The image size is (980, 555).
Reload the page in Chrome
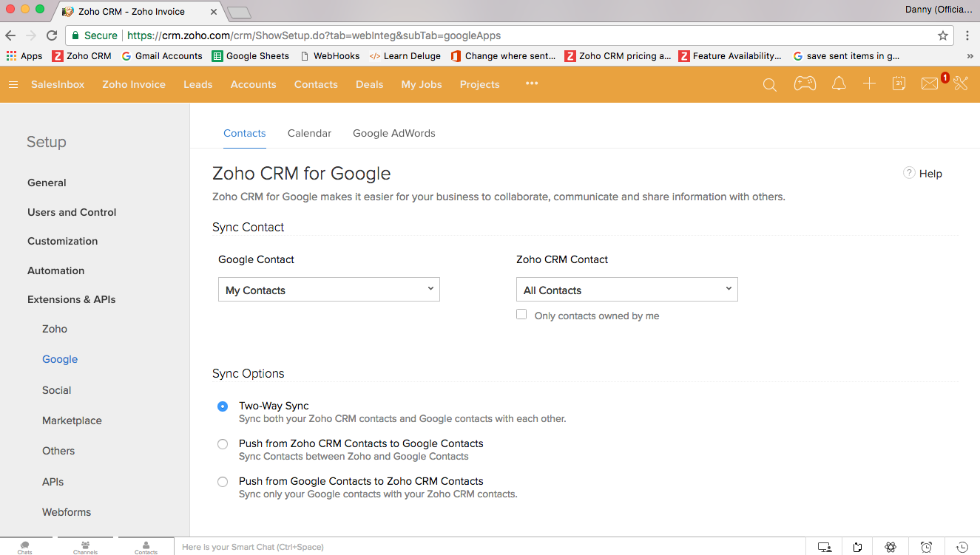click(52, 35)
